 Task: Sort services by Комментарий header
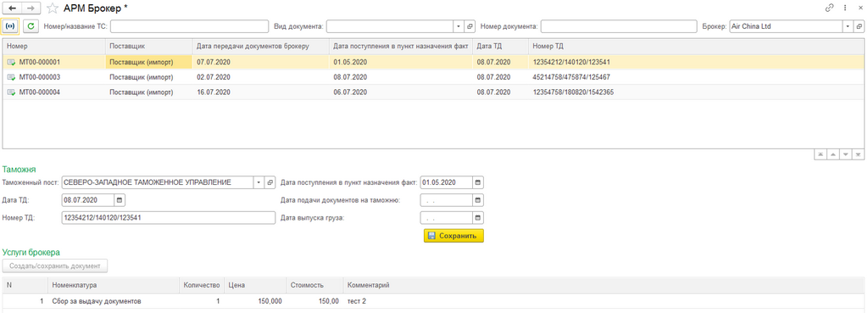coord(604,285)
